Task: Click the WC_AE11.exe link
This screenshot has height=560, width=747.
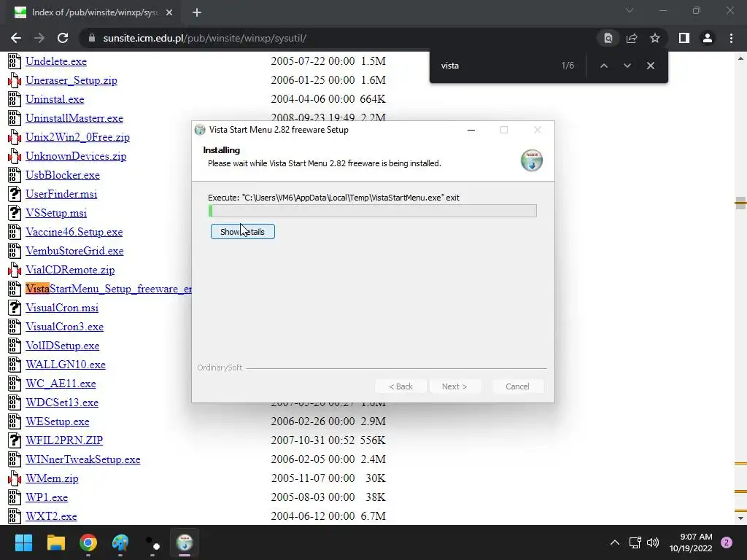Action: click(61, 384)
